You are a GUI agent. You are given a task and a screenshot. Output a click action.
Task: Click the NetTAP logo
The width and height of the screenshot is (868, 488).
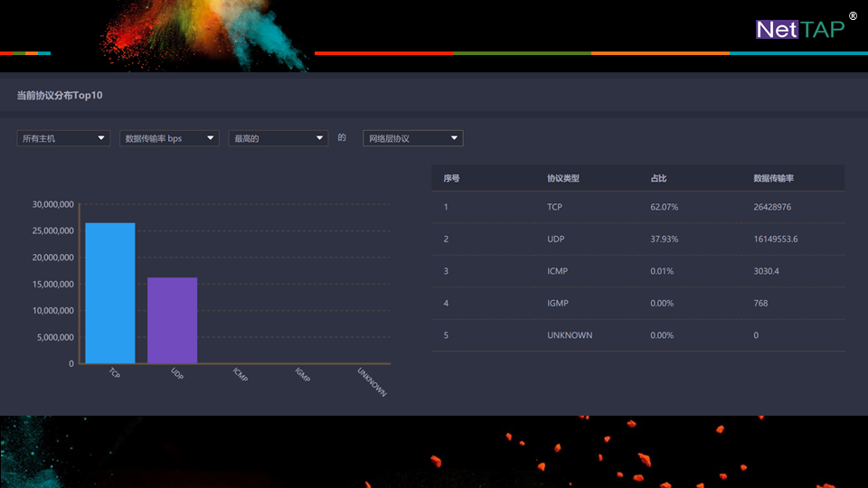tap(801, 29)
